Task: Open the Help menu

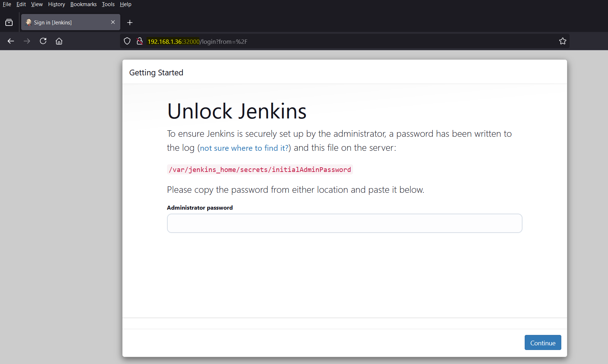Action: [x=126, y=4]
